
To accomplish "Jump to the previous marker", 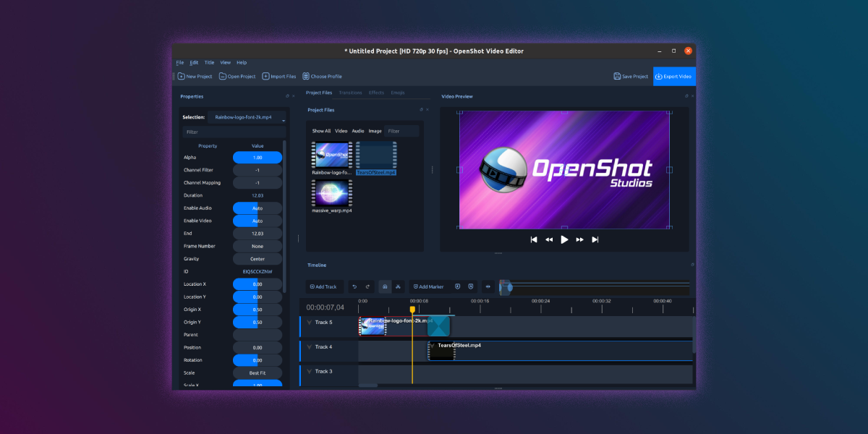I will click(x=457, y=286).
